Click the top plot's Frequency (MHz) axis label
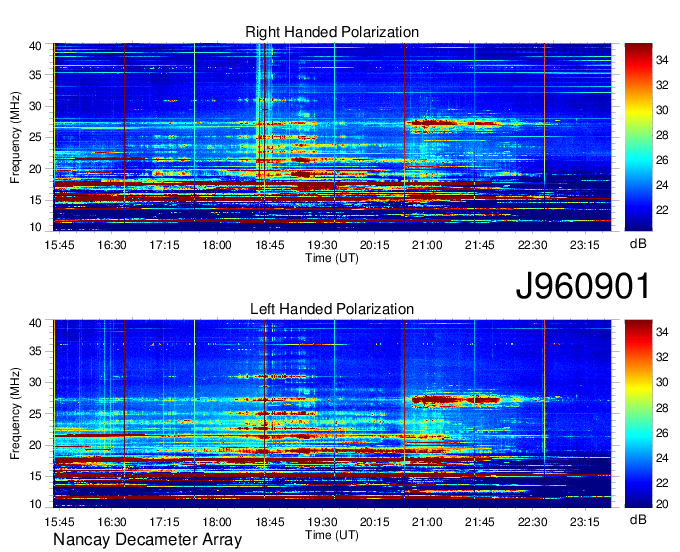 [15, 137]
